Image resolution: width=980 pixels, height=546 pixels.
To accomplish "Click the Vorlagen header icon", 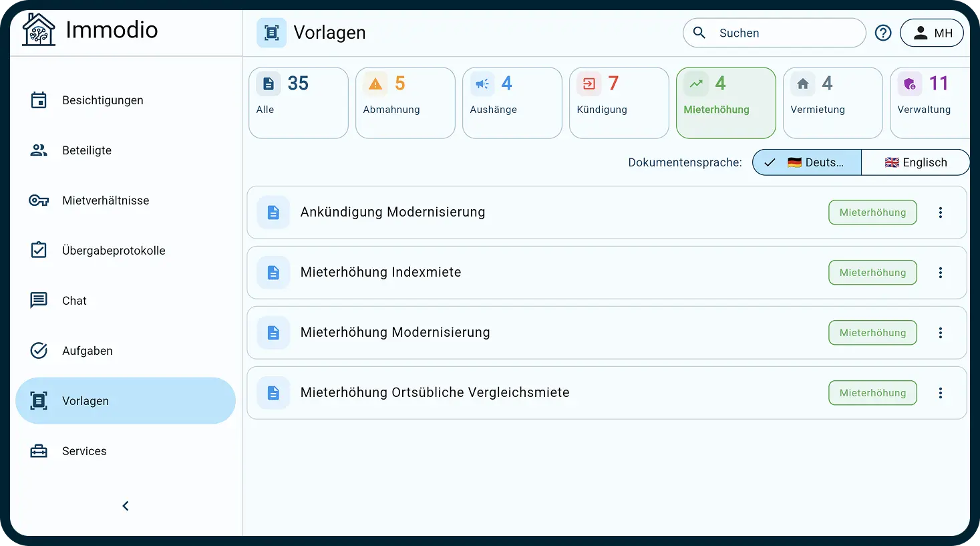I will [x=272, y=33].
